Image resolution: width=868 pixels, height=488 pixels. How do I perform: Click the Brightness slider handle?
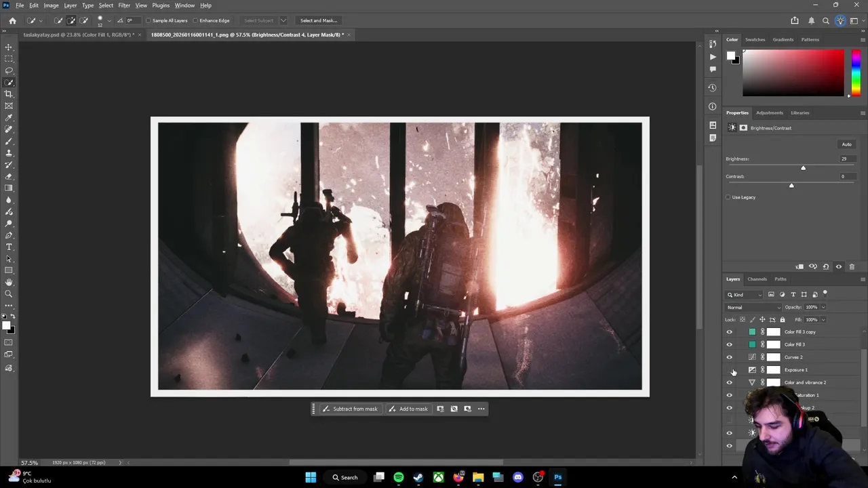(803, 168)
